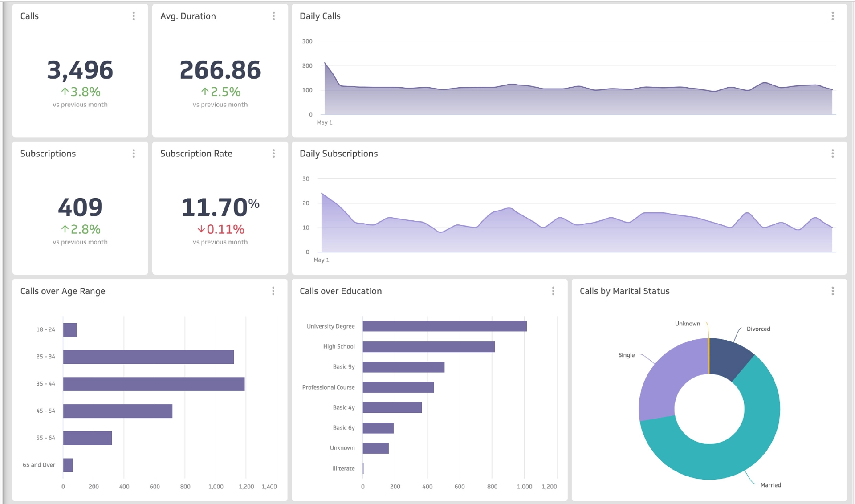Click the Unknown label on marital chart

[x=687, y=324]
